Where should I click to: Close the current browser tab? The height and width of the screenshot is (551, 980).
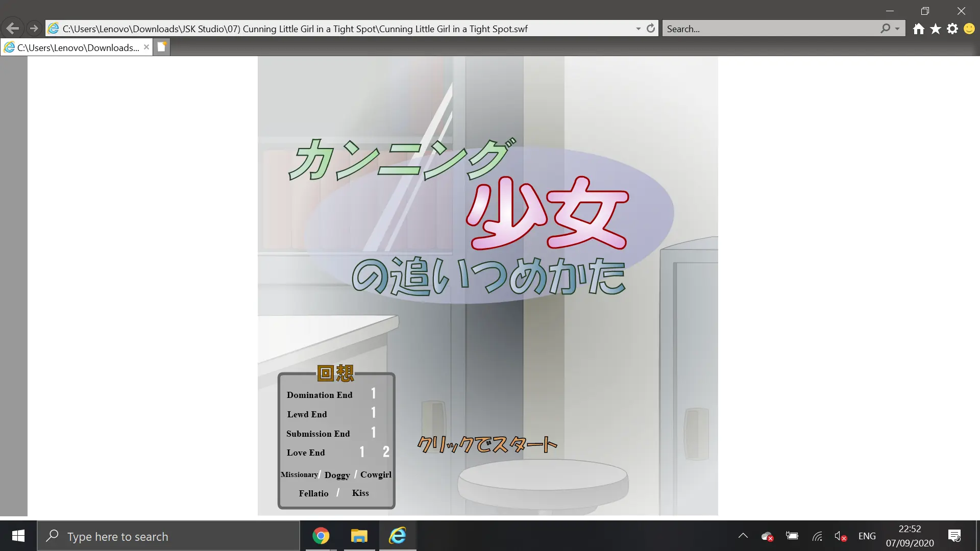146,47
